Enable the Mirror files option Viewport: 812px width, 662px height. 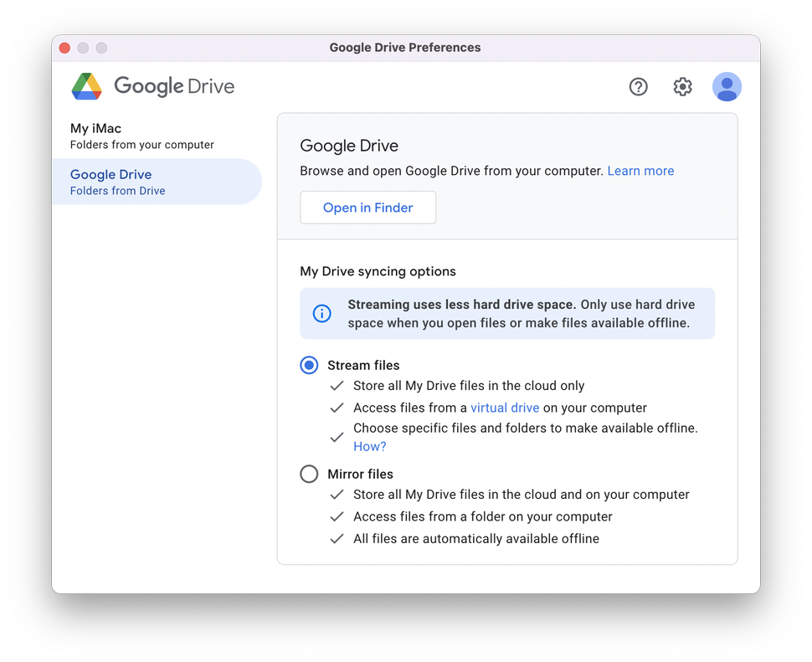[x=309, y=474]
